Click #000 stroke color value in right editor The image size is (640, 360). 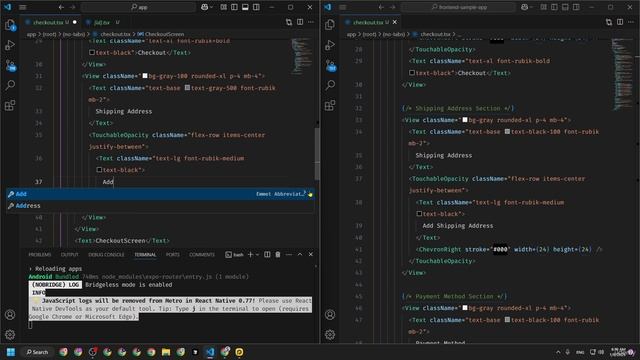[500, 249]
